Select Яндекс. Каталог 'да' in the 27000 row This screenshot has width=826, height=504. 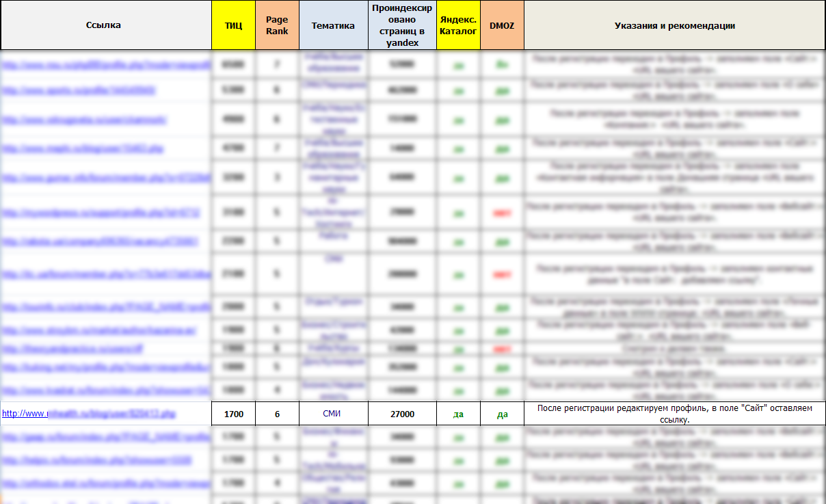(x=458, y=414)
